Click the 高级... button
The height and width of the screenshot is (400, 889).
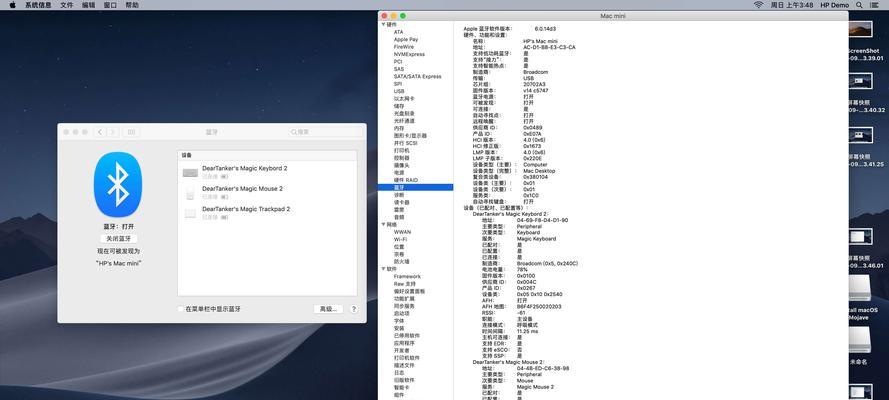(x=328, y=309)
